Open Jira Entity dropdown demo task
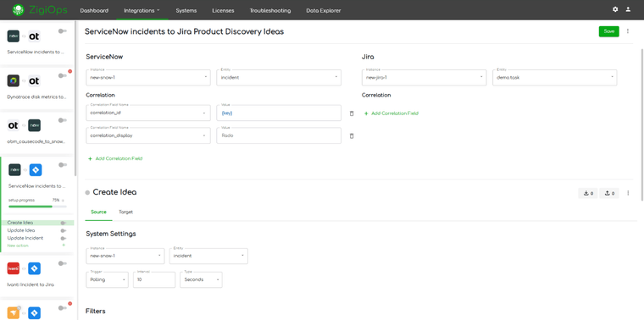Image resolution: width=644 pixels, height=320 pixels. [555, 78]
